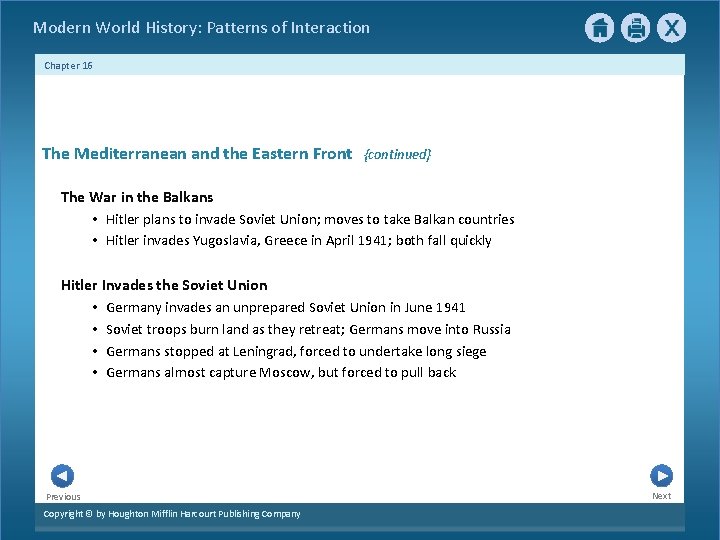This screenshot has height=540, width=720.
Task: Select 'The War in the Balkans' subheading
Action: 137,197
